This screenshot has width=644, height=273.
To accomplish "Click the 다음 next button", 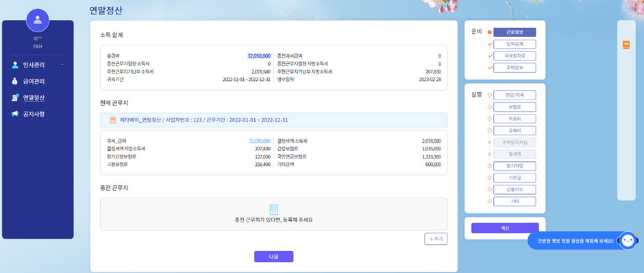I will point(273,257).
